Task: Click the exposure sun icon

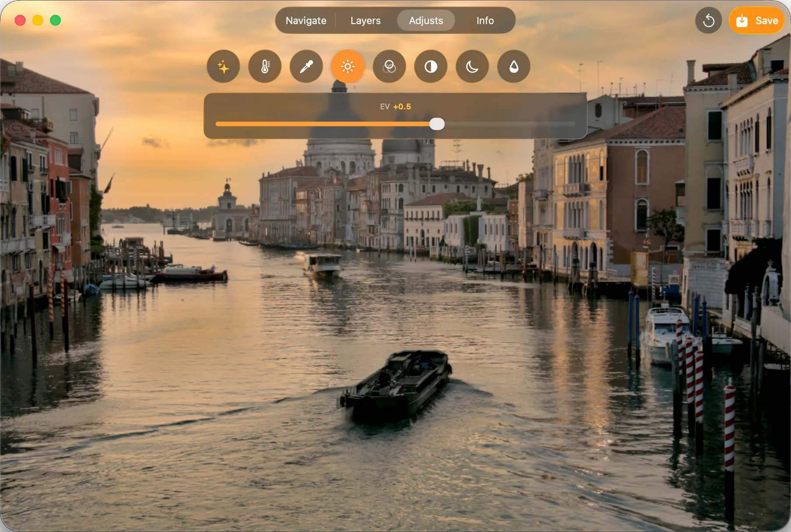Action: pos(348,67)
